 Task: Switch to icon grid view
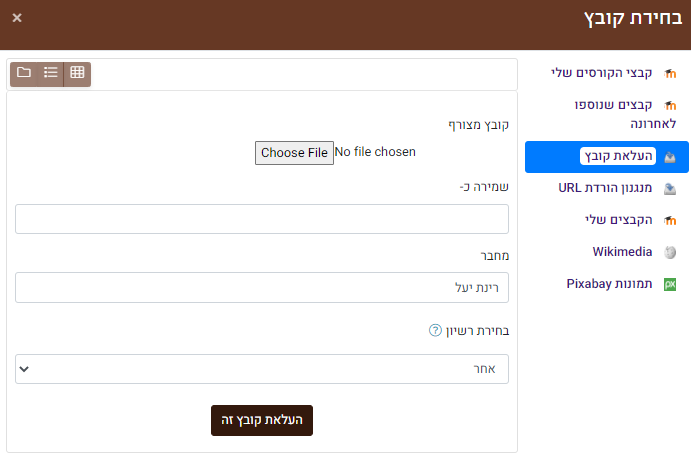(77, 73)
